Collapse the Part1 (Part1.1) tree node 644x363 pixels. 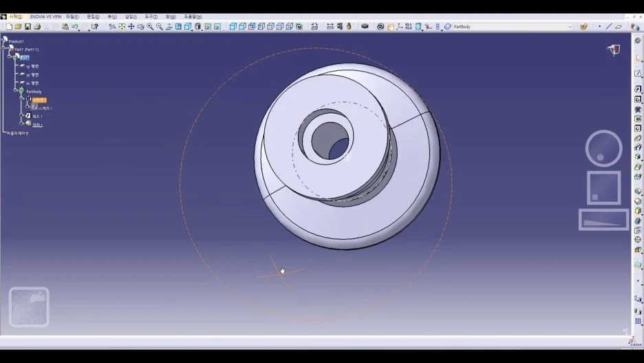coord(3,48)
